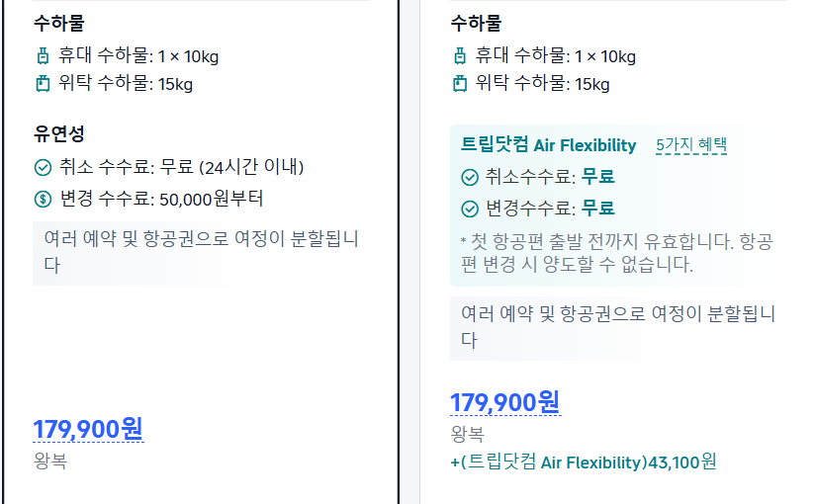Click 휴대 수하물: 1 × 10kg in left card

click(x=138, y=55)
